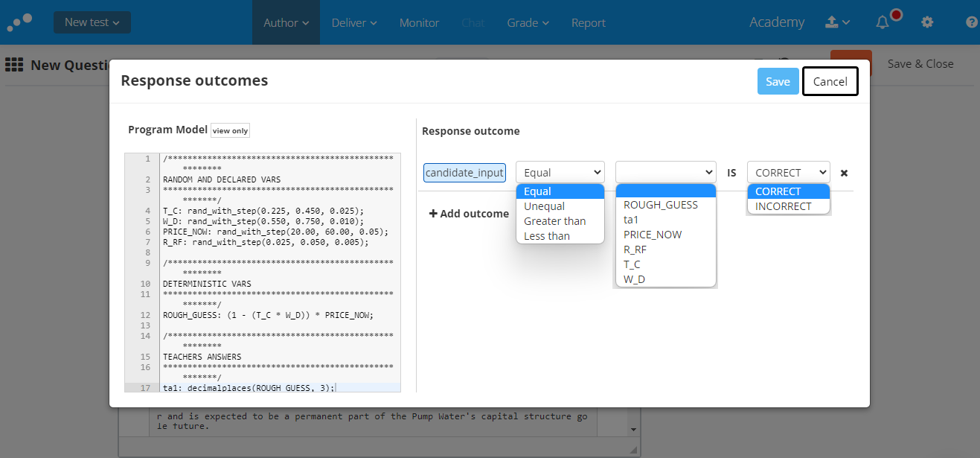Viewport: 980px width, 458px height.
Task: Select ROUGH_GUESS variable option
Action: tap(666, 205)
